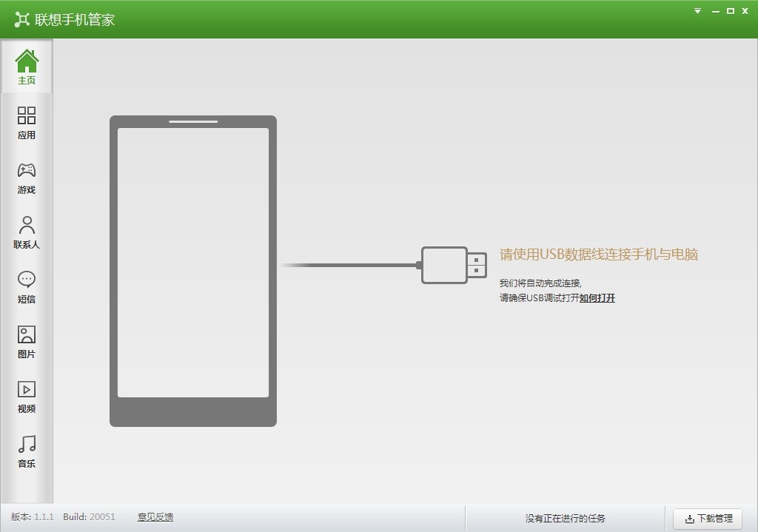Click the USB plug illustration
Viewport: 758px width, 532px height.
click(x=454, y=266)
